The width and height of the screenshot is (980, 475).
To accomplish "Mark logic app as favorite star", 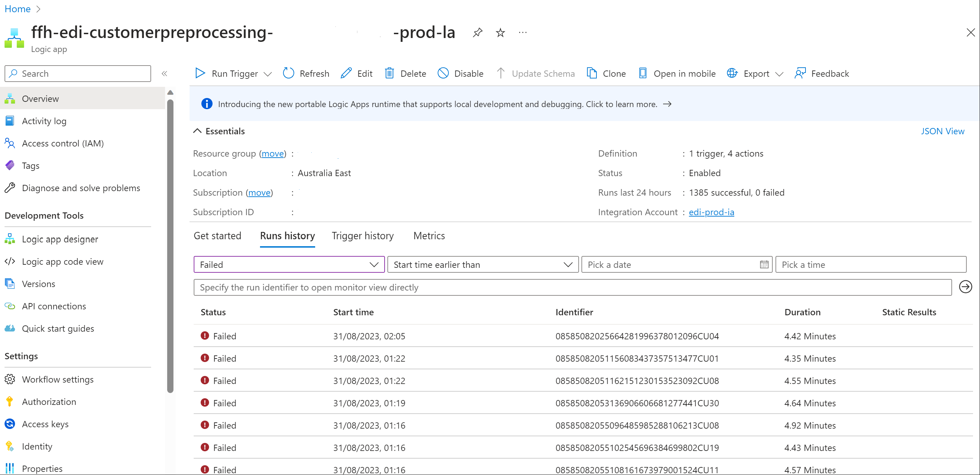I will pyautogui.click(x=500, y=33).
